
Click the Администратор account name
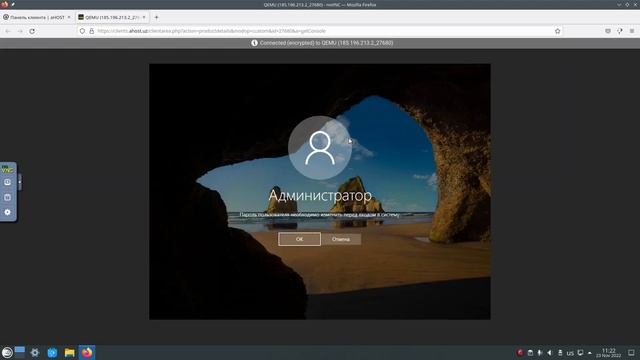click(320, 196)
